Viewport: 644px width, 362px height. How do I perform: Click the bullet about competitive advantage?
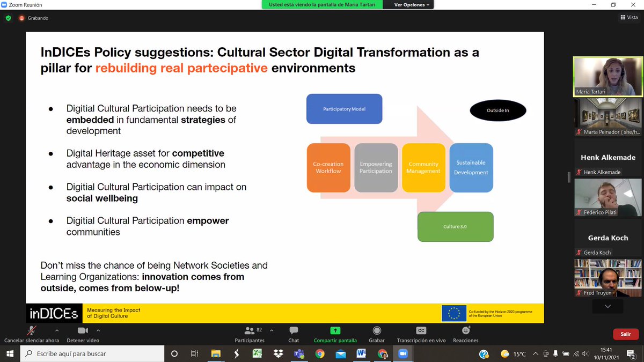pos(146,159)
